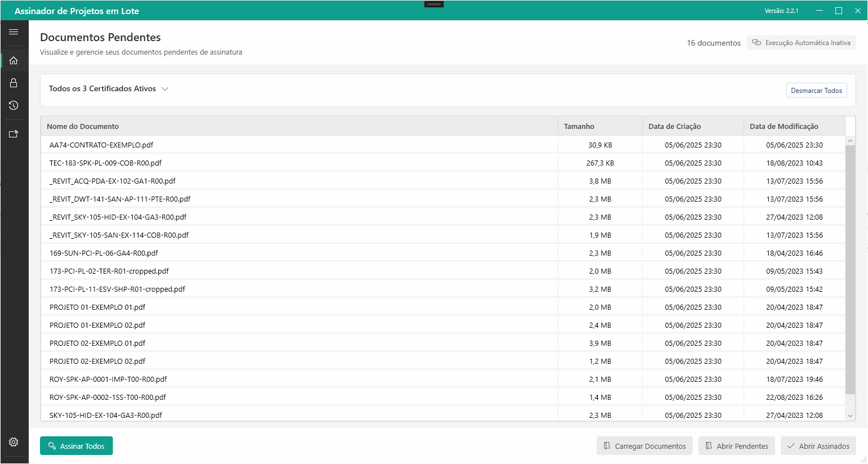Open the signing history icon in the sidebar
The image size is (868, 464).
pos(14,105)
